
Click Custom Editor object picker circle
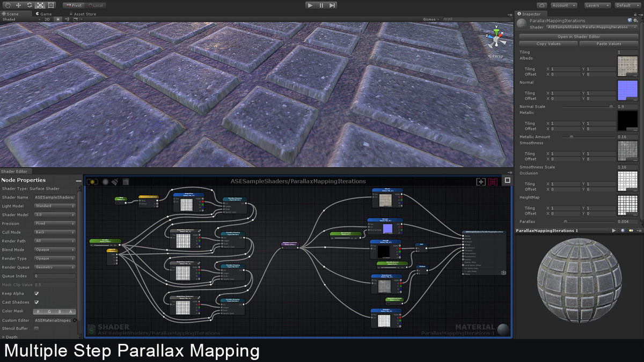(x=74, y=320)
